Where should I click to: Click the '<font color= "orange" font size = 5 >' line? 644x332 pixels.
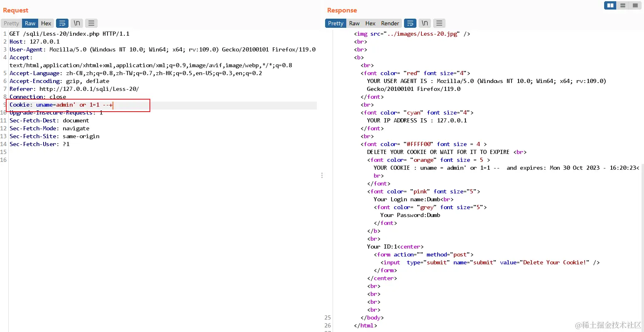point(429,160)
